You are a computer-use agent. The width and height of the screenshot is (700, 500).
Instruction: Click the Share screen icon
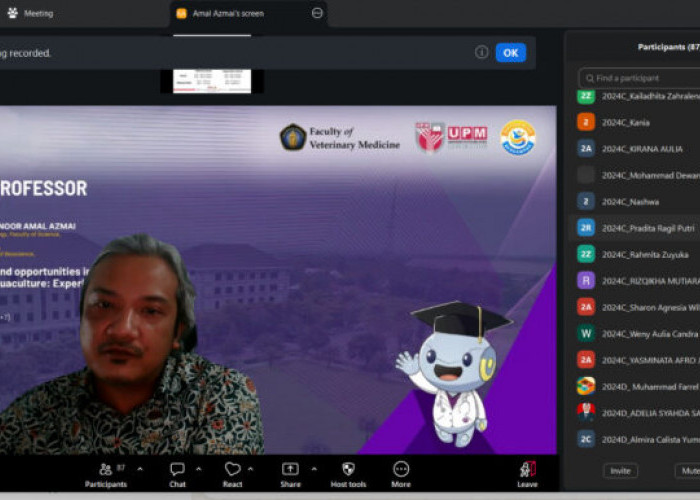pos(290,469)
